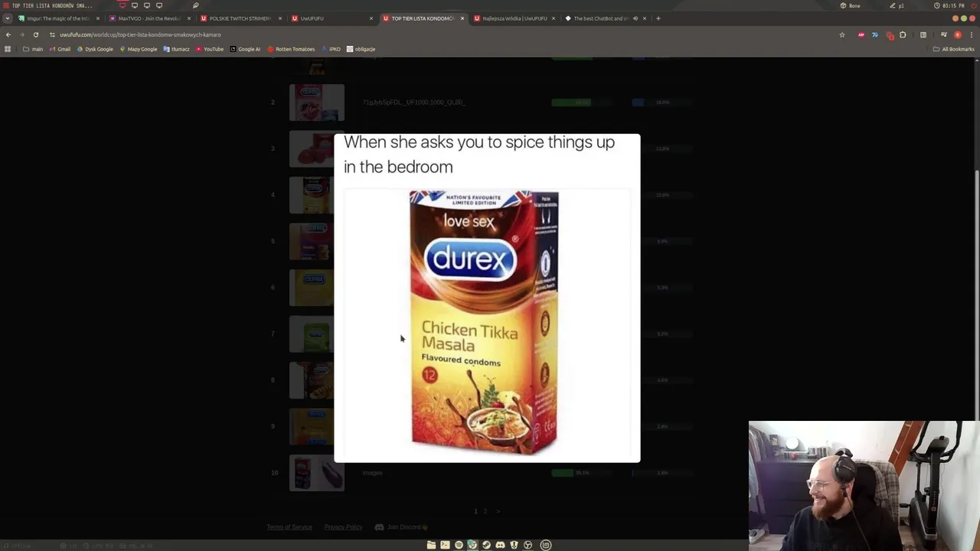
Task: Open Spotify in the taskbar
Action: tap(459, 545)
